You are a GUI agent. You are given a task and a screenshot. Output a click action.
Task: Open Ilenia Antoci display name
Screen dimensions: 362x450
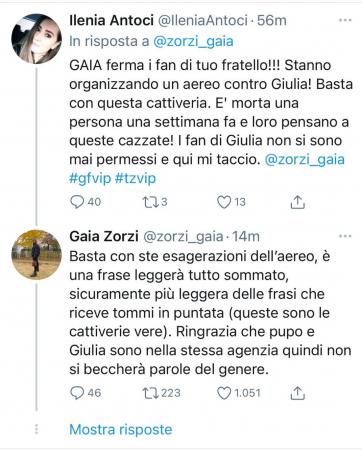[x=111, y=20]
